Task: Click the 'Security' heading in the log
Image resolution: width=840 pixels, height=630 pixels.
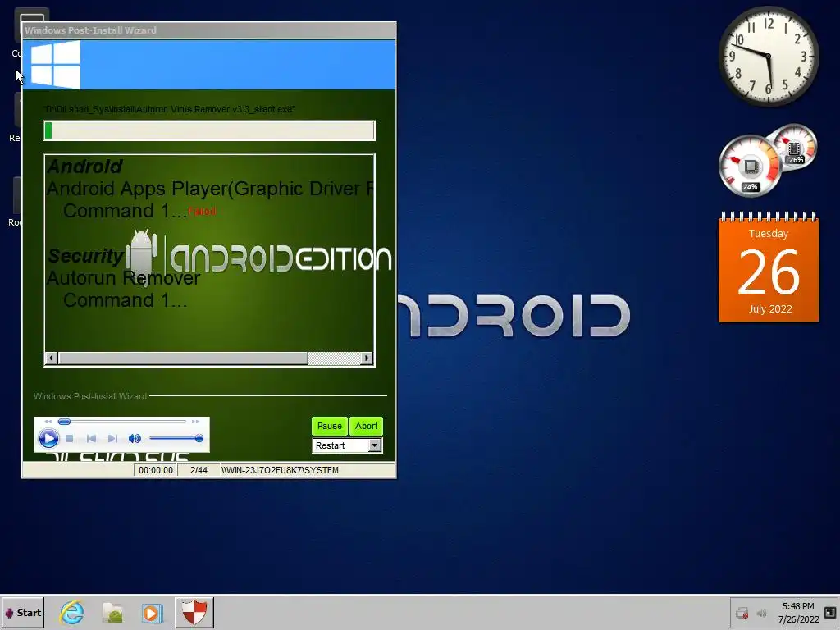Action: pos(85,256)
